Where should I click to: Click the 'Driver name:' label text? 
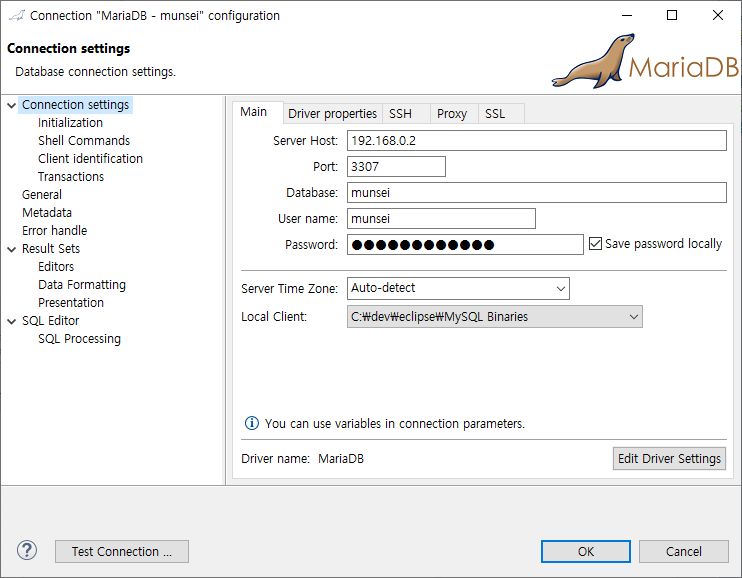275,459
